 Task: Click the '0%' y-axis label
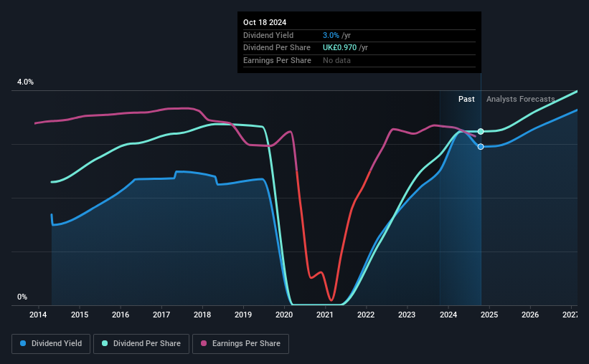coord(22,297)
